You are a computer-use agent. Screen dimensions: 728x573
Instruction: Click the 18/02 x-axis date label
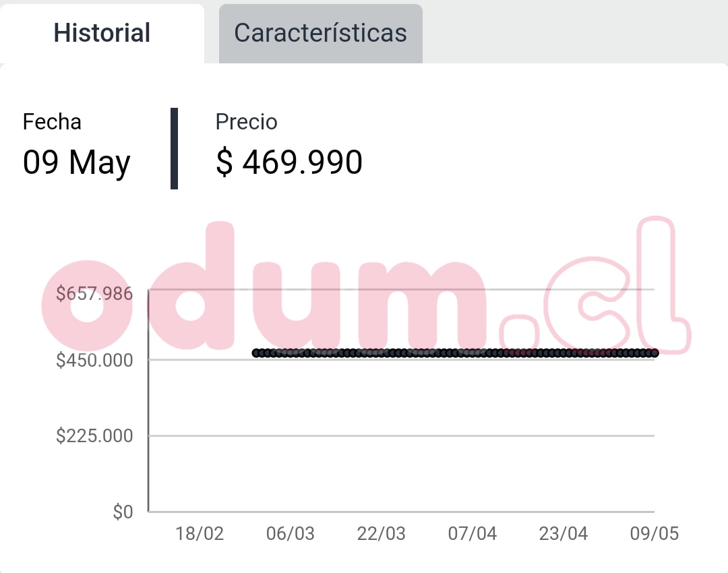click(x=200, y=534)
